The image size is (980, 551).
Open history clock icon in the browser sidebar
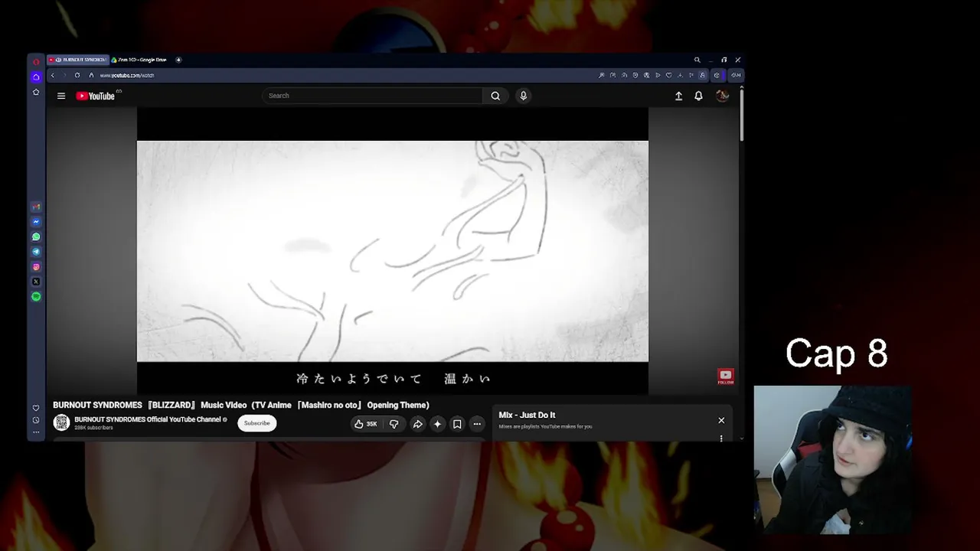click(36, 420)
